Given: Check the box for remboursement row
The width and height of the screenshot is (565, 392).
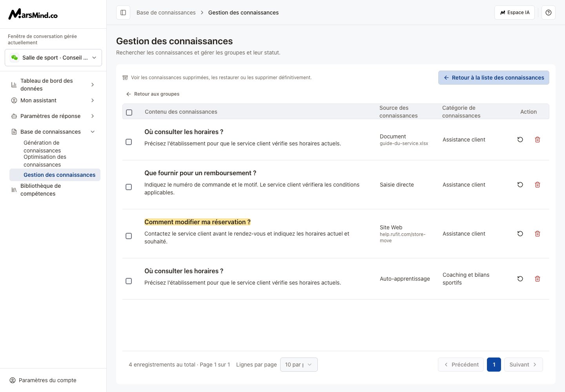Looking at the screenshot, I should 129,187.
